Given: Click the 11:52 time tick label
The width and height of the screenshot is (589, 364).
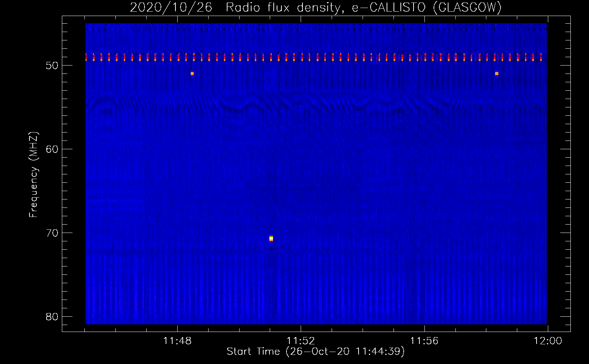Looking at the screenshot, I should pos(301,341).
